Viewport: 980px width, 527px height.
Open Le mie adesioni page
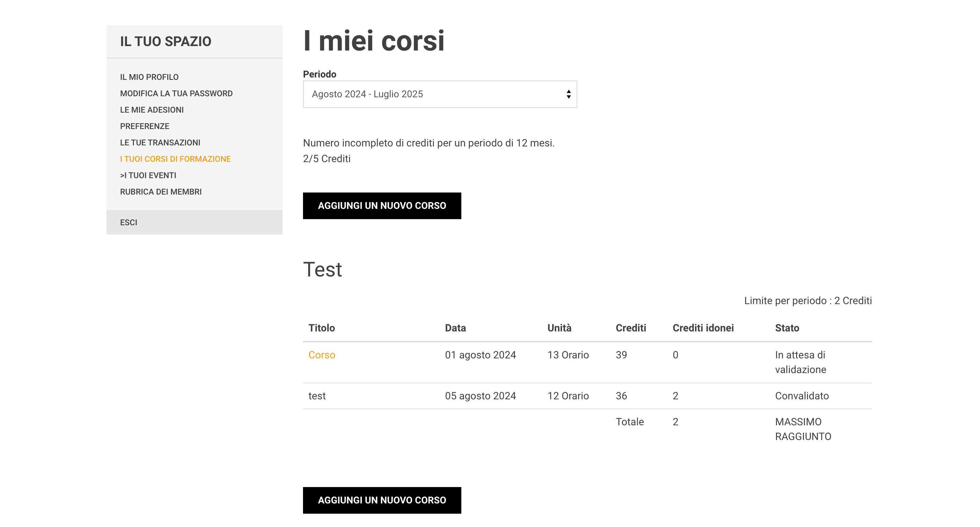[x=152, y=110]
